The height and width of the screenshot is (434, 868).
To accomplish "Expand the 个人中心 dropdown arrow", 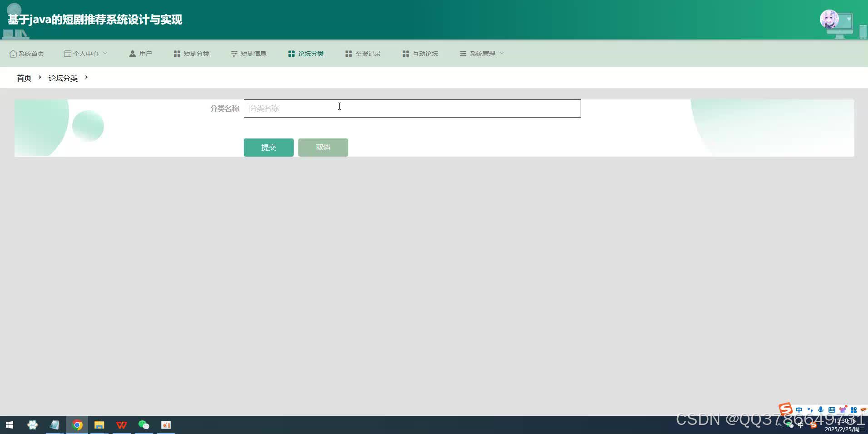I will pyautogui.click(x=105, y=53).
